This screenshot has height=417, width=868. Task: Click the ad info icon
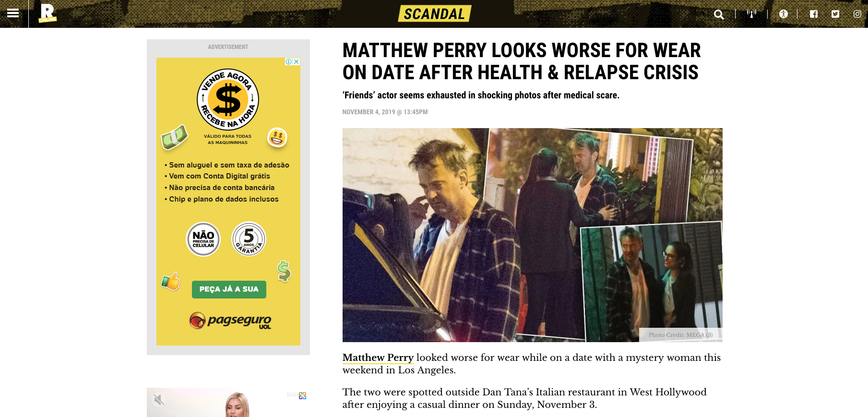tap(288, 61)
